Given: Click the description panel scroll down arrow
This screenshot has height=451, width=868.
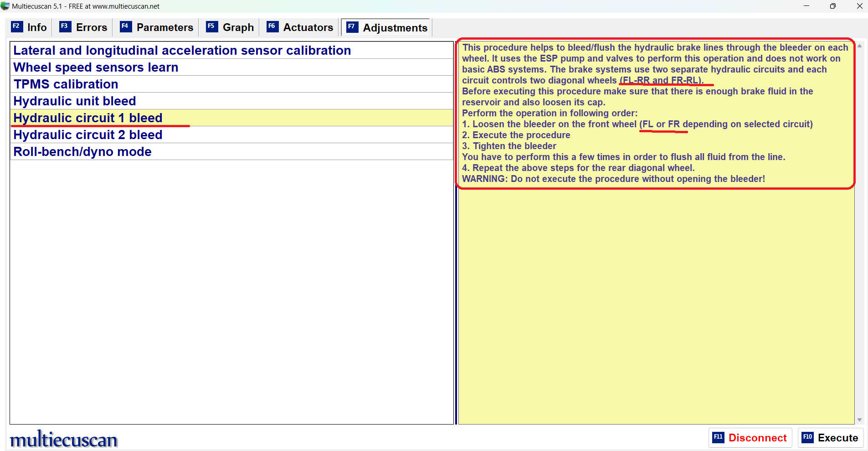Looking at the screenshot, I should [x=859, y=420].
